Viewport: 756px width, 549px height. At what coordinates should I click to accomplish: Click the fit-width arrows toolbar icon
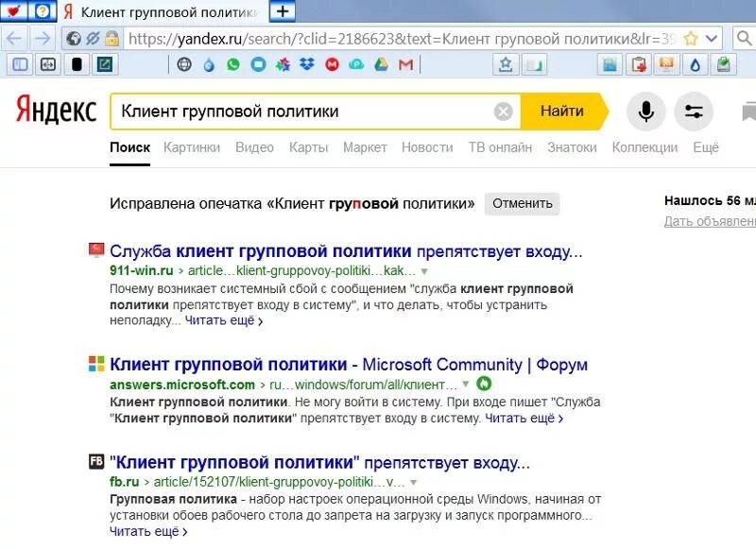tap(48, 64)
